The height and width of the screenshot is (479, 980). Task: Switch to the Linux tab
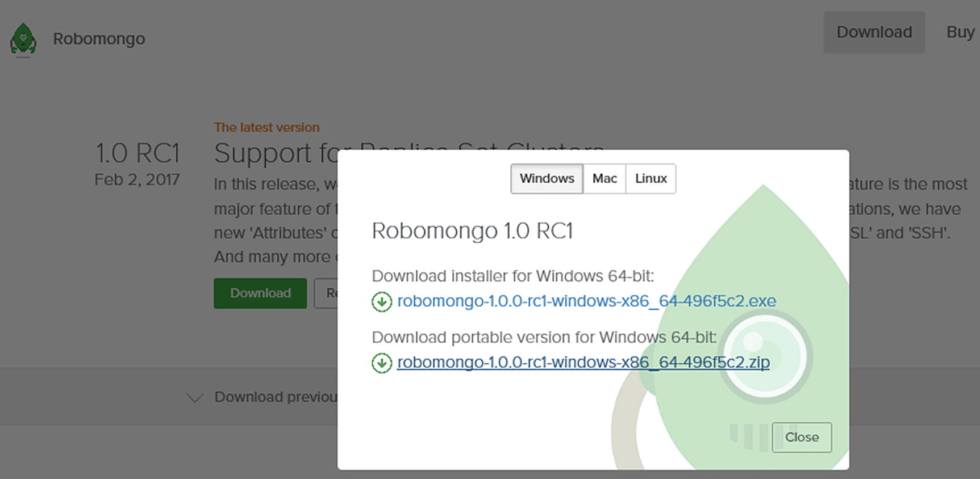(x=650, y=179)
